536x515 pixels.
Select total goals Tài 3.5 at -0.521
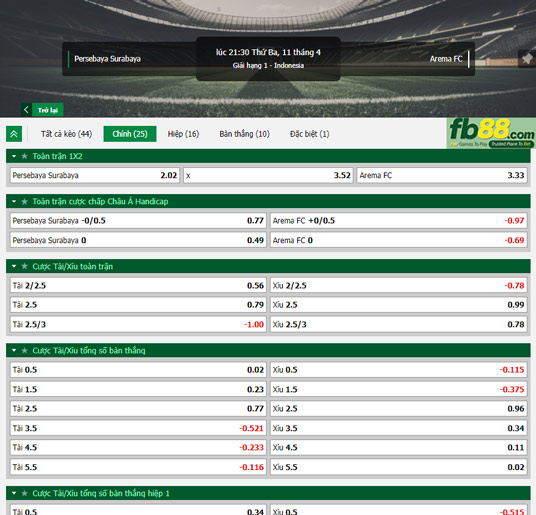138,428
